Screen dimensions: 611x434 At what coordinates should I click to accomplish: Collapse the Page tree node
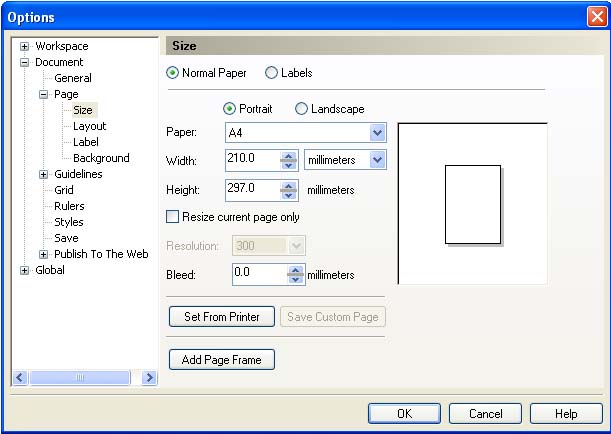click(x=43, y=94)
